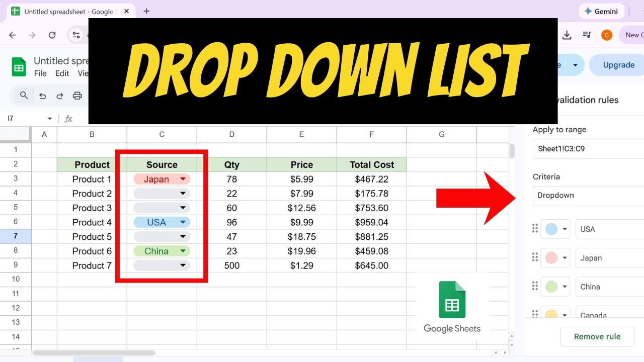The height and width of the screenshot is (362, 644).
Task: Reload the page with refresh icon
Action: tap(52, 35)
